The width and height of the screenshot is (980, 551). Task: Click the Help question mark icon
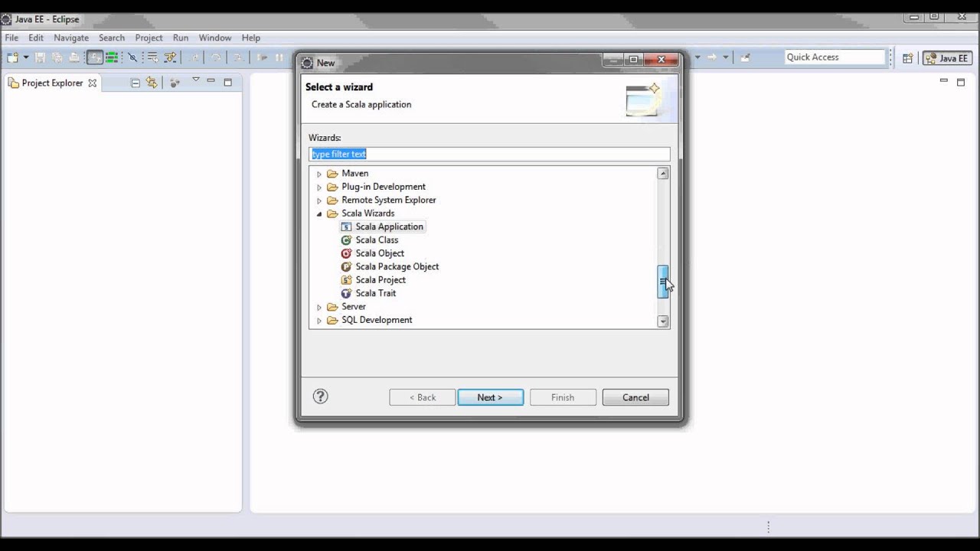(321, 396)
